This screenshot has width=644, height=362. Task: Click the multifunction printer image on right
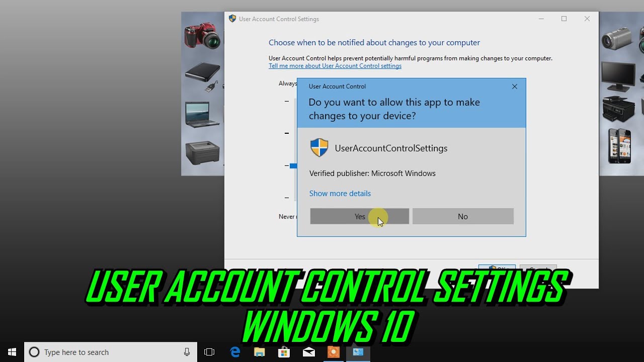click(x=619, y=109)
